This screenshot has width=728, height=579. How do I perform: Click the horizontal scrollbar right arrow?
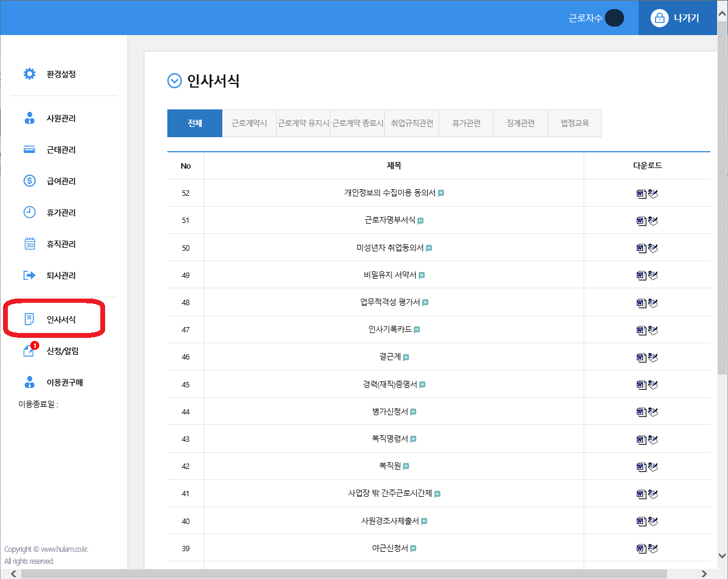coord(704,574)
